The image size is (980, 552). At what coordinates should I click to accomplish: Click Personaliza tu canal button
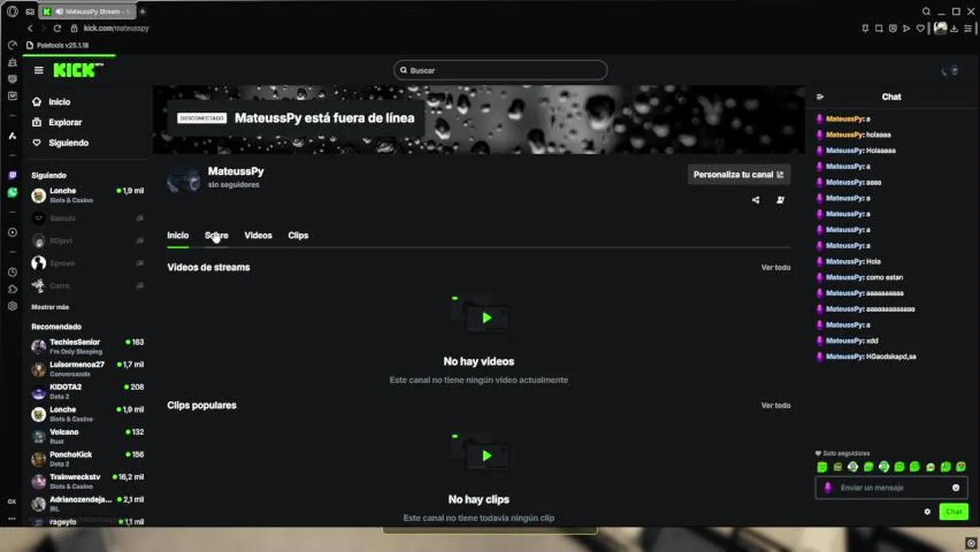[x=738, y=175]
